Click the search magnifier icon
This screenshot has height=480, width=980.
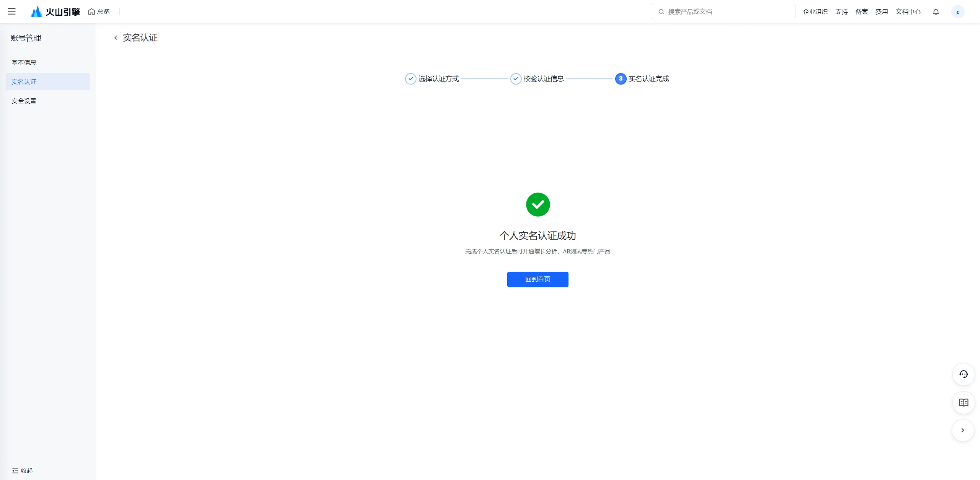point(661,11)
